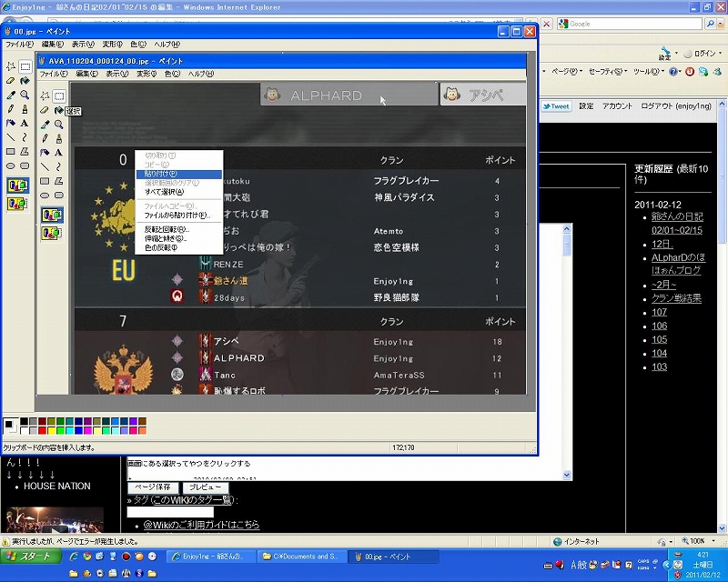Select the Eraser tool in the far-left Paint toolbox
This screenshot has width=728, height=582.
point(11,80)
